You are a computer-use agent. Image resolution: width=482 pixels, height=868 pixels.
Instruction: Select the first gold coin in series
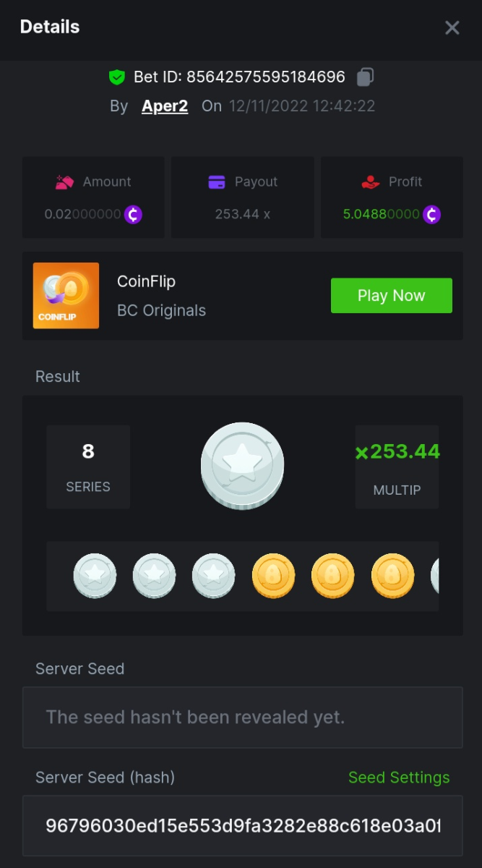(273, 576)
